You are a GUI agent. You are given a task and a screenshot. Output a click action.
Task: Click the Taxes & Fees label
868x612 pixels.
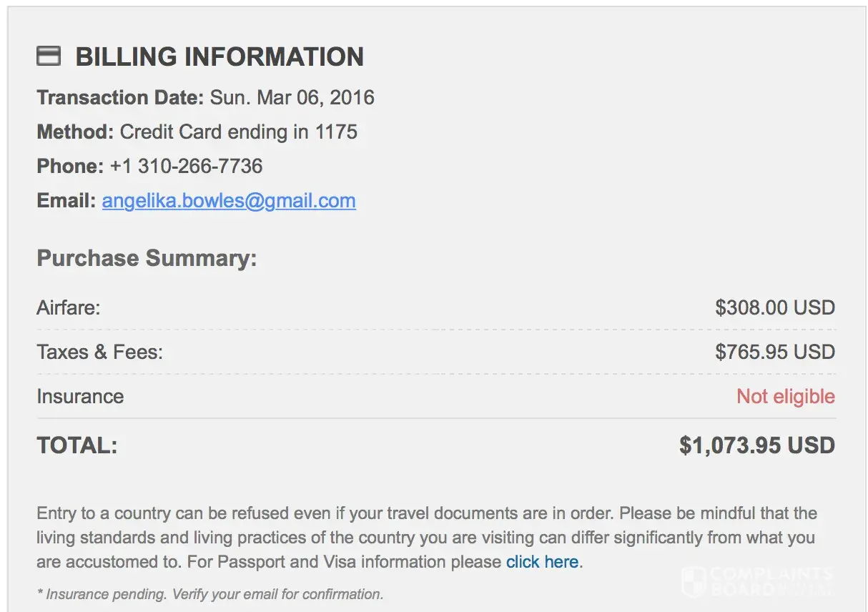[99, 352]
